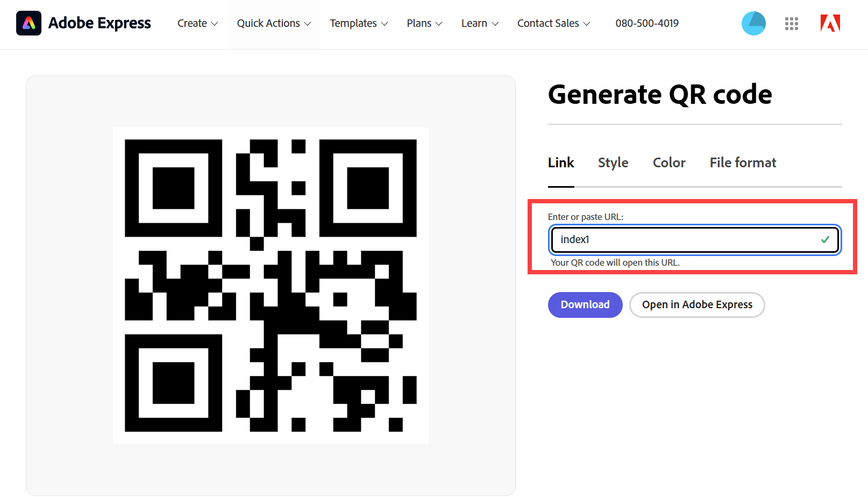Click Open in Adobe Express button
This screenshot has height=497, width=868.
[697, 304]
